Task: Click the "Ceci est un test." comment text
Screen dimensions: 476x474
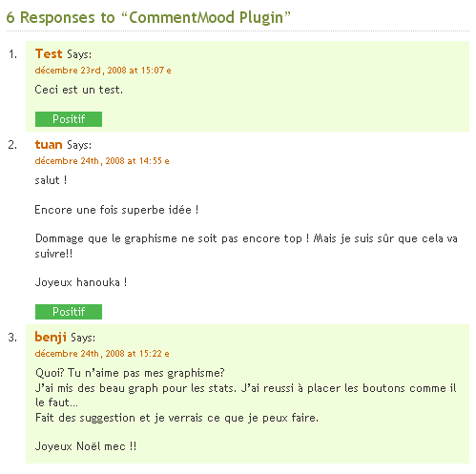Action: pos(78,90)
